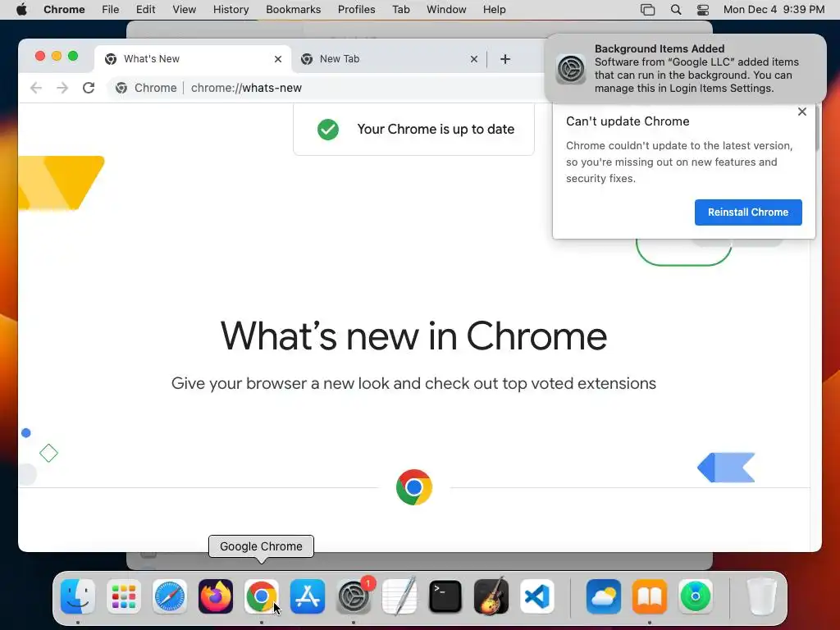Click the browser forward arrow
Viewport: 840px width, 630px height.
[62, 88]
